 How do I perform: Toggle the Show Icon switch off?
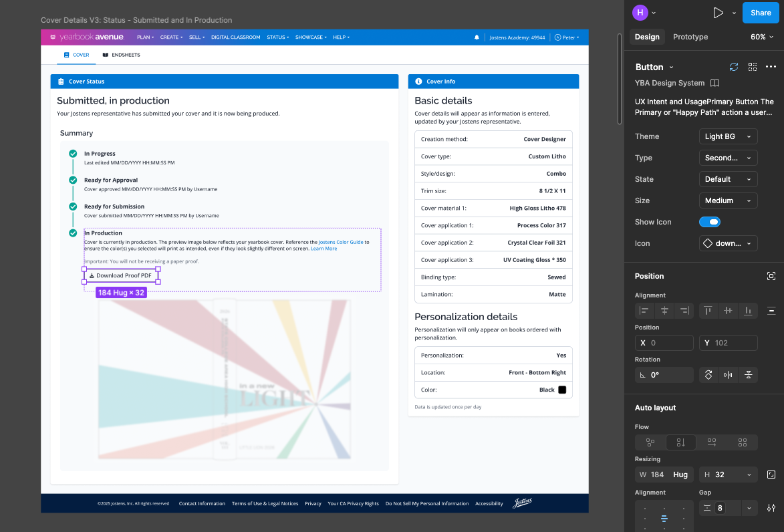(x=710, y=222)
